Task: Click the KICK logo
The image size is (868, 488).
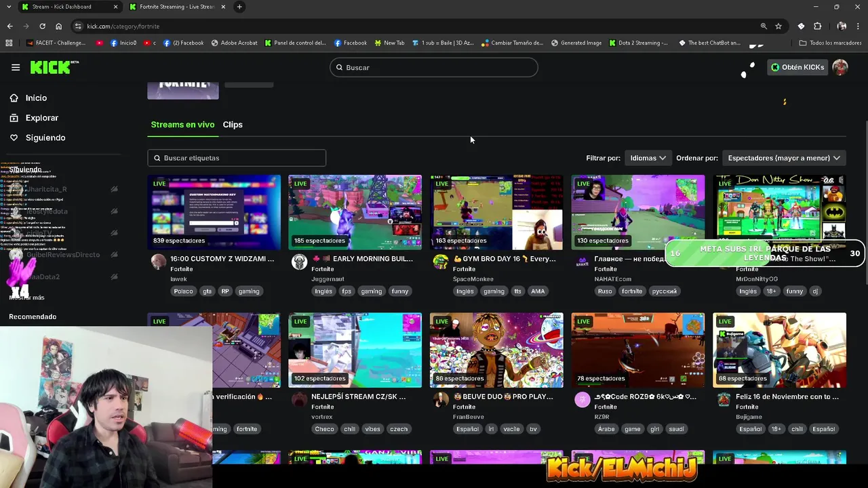Action: click(54, 67)
